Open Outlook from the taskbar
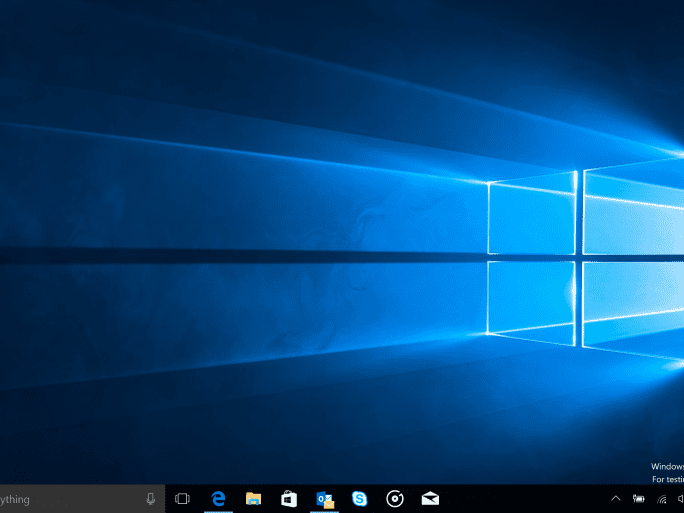684x513 pixels. tap(324, 498)
